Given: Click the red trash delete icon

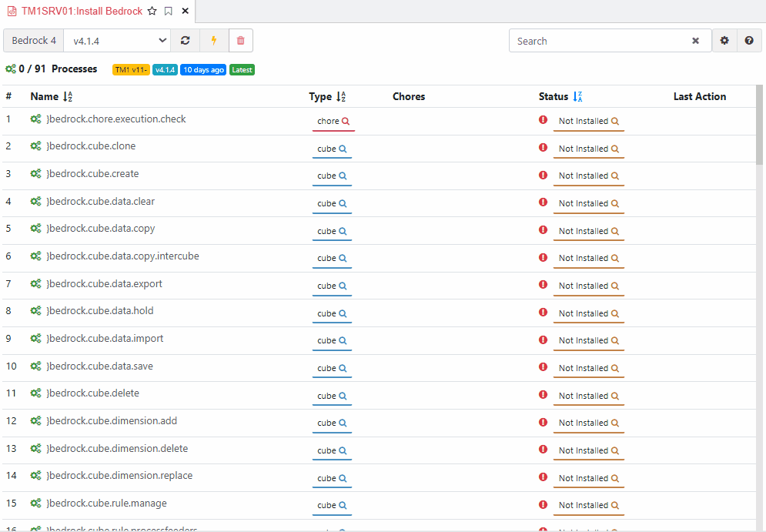Looking at the screenshot, I should pyautogui.click(x=240, y=41).
